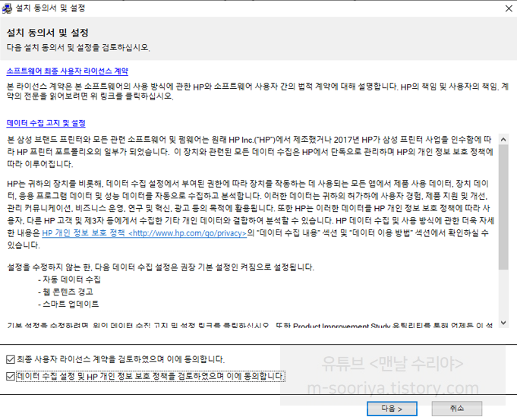
Task: Open the HP 개인 정보 보호 정책 privacy link
Action: (144, 233)
